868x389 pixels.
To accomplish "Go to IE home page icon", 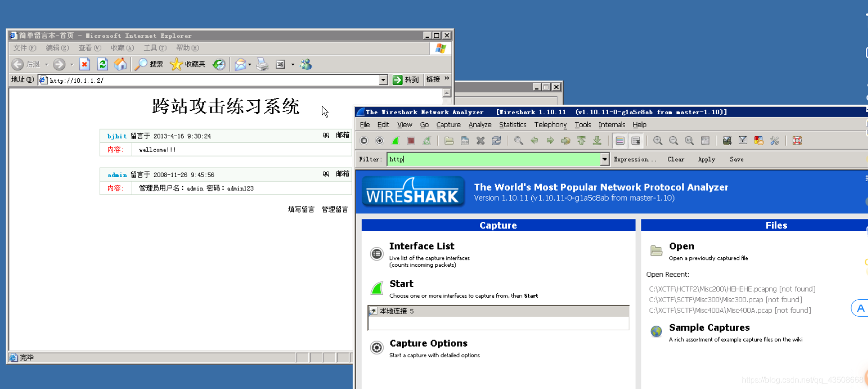I will pos(120,64).
